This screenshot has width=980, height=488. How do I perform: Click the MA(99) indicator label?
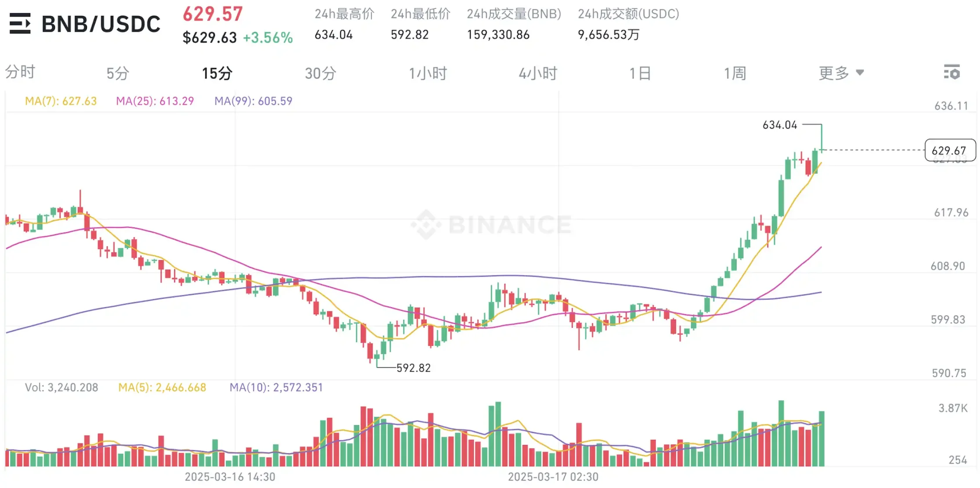click(x=253, y=101)
